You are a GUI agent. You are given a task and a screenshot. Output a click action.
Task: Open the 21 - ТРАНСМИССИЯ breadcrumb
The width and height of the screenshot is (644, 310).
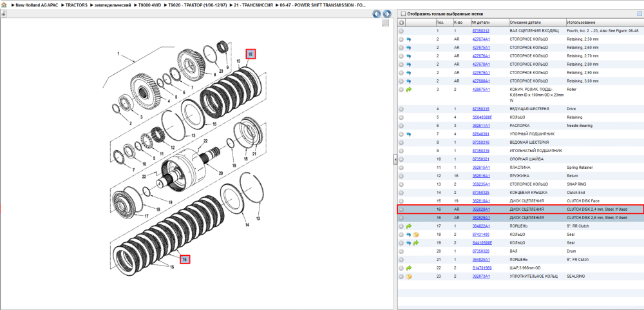(x=252, y=5)
